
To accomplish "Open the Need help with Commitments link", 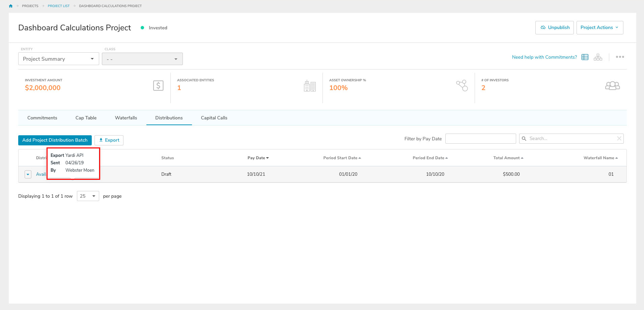I will click(x=544, y=57).
